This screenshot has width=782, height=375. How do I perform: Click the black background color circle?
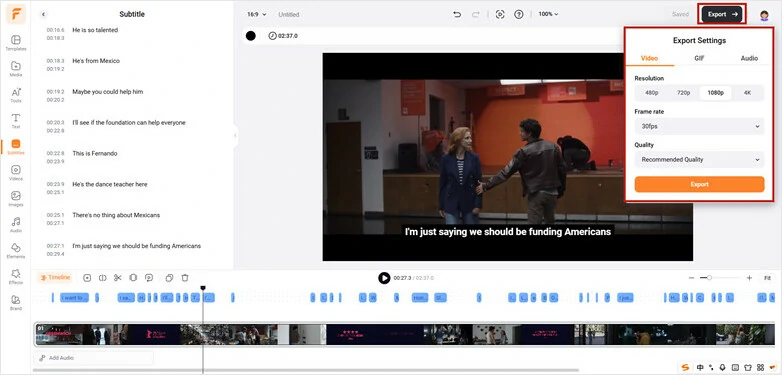tap(251, 36)
